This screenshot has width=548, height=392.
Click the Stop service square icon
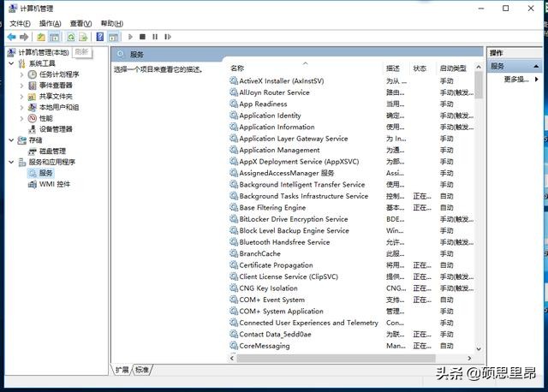click(x=142, y=37)
